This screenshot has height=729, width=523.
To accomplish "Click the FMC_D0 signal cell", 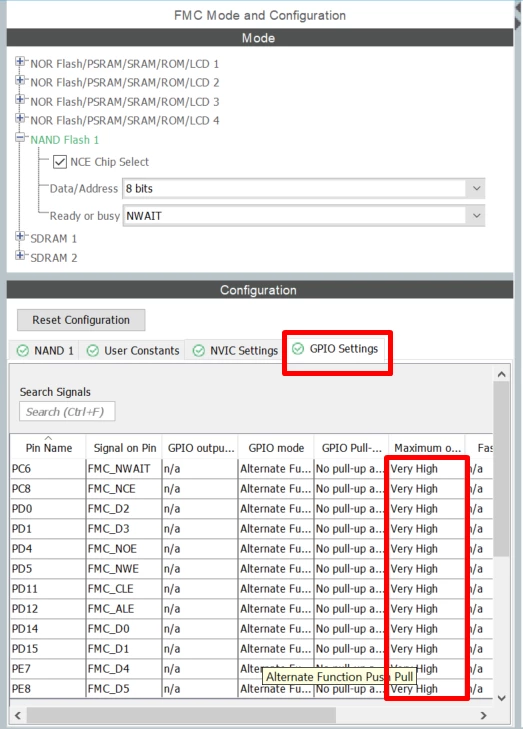I will (125, 629).
